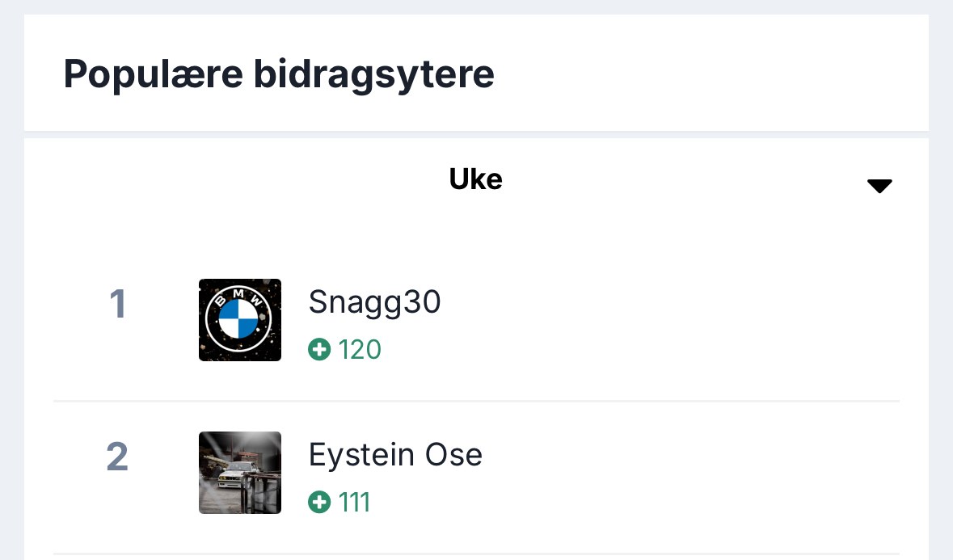The image size is (953, 560).
Task: Click the divider line below Eystein Ose's entry
Action: [476, 554]
